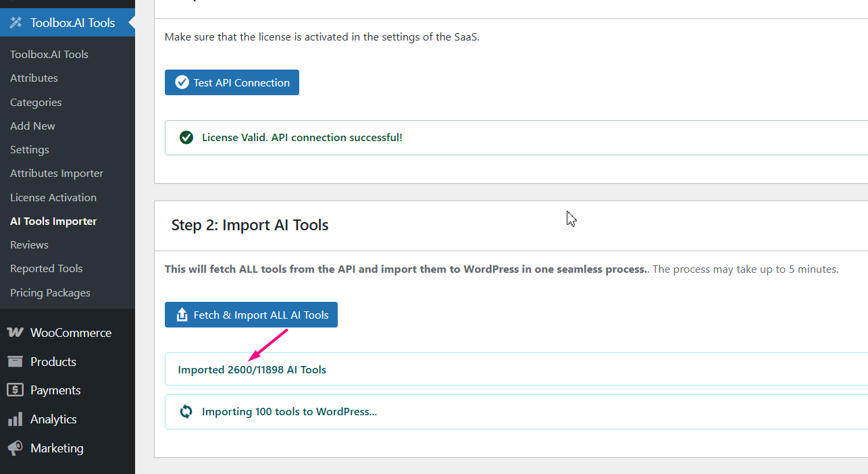
Task: Open the Settings submenu page
Action: [30, 150]
